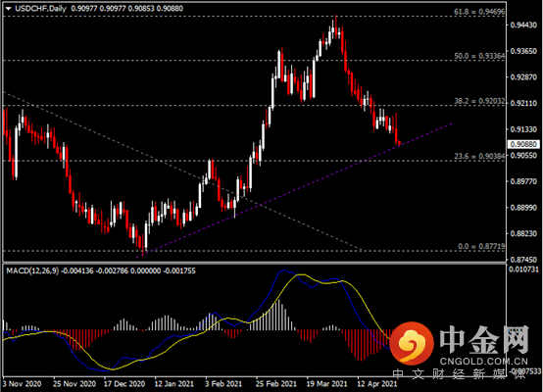Click the CNGOLD orange cloud logo
This screenshot has height=392, width=543.
[x=412, y=344]
